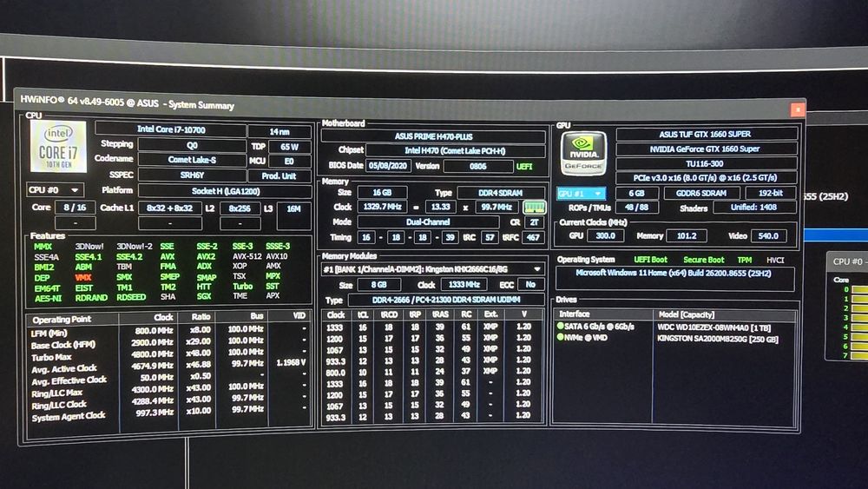Image resolution: width=868 pixels, height=489 pixels.
Task: Select the ASUS TUF GTX 1660 SUPER field
Action: coord(706,134)
